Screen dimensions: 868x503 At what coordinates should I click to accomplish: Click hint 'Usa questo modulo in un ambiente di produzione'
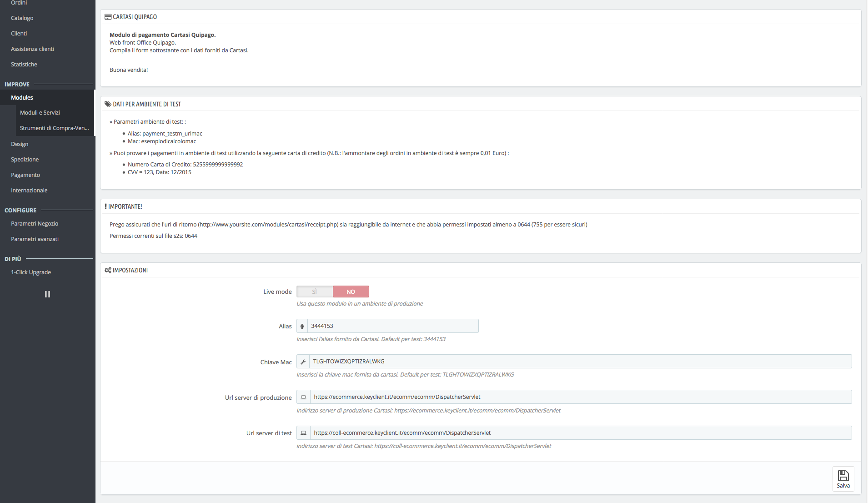360,304
